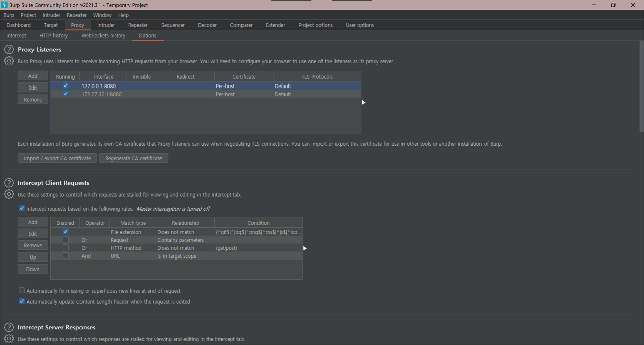Enable the URL Is in target scope rule
Image resolution: width=644 pixels, height=345 pixels.
(66, 256)
